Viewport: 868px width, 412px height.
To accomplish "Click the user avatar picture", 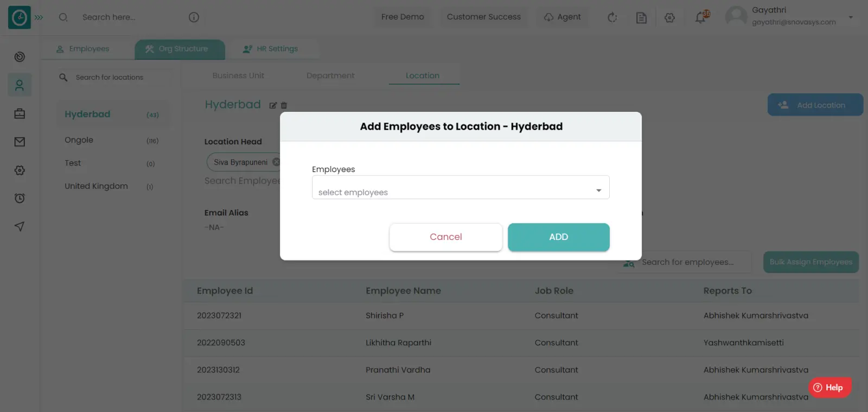I will 736,16.
